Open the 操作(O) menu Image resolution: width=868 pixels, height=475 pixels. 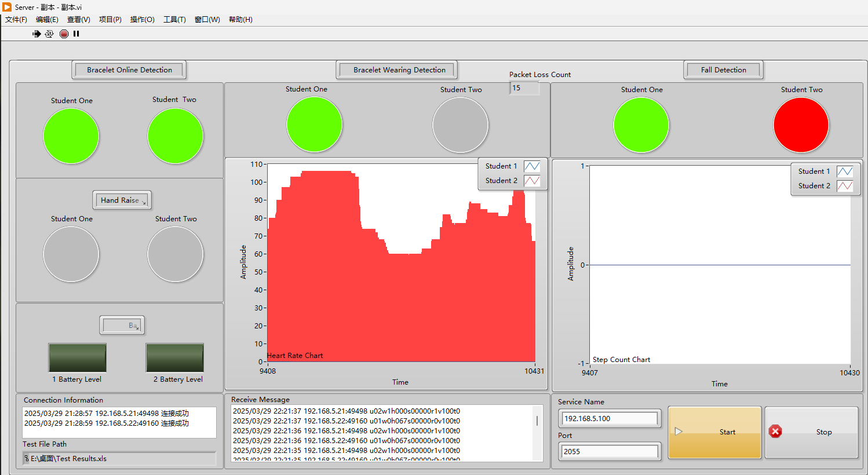click(142, 19)
